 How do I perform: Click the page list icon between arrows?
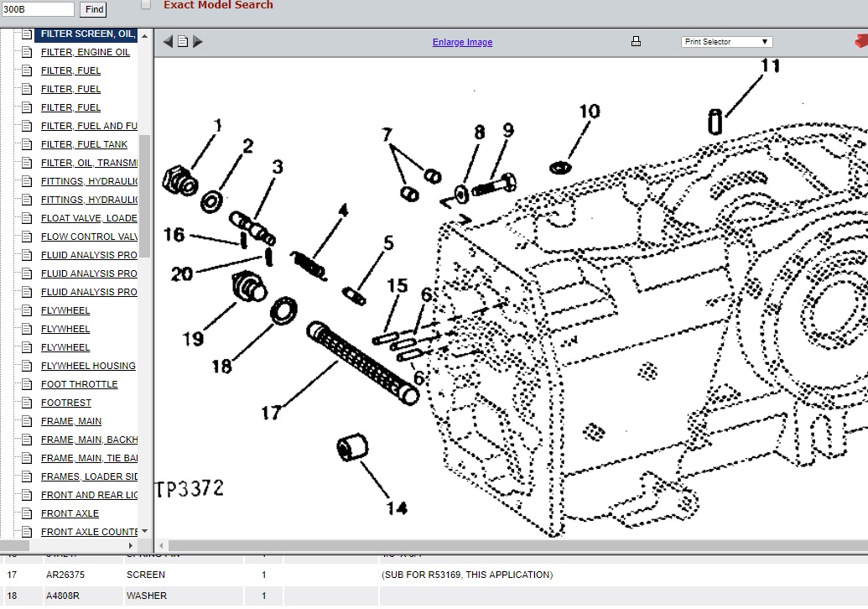click(x=183, y=42)
